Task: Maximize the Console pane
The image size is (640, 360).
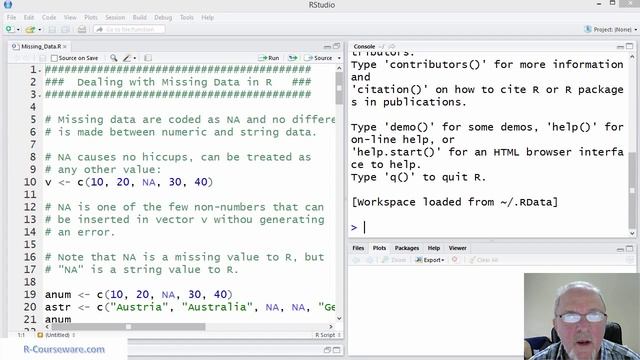Action: tap(630, 46)
